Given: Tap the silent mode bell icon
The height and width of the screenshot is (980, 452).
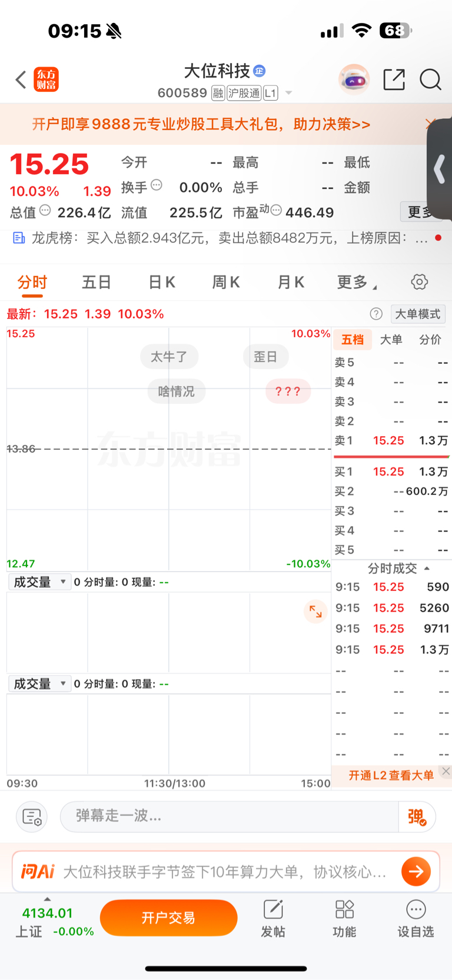Looking at the screenshot, I should 114,31.
